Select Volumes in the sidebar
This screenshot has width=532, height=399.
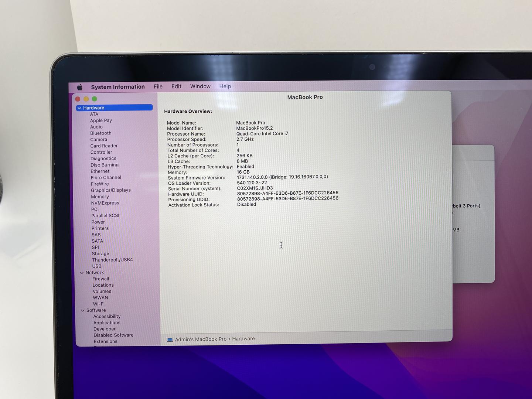[x=102, y=291]
